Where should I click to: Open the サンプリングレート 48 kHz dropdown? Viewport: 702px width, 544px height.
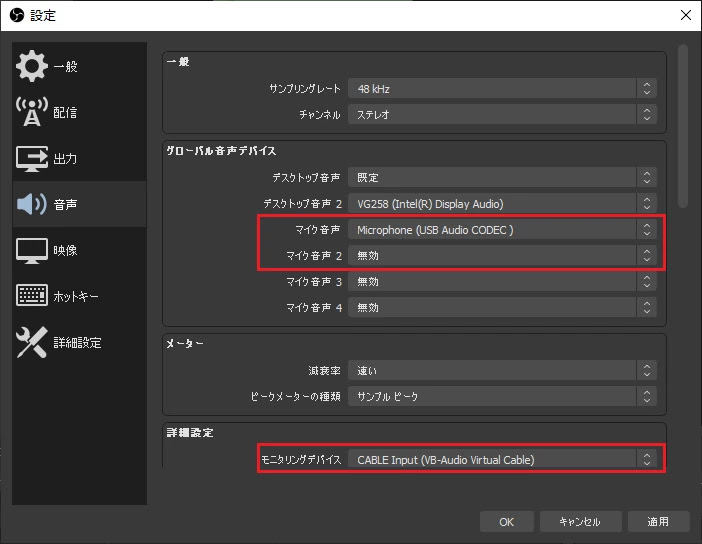tap(502, 89)
